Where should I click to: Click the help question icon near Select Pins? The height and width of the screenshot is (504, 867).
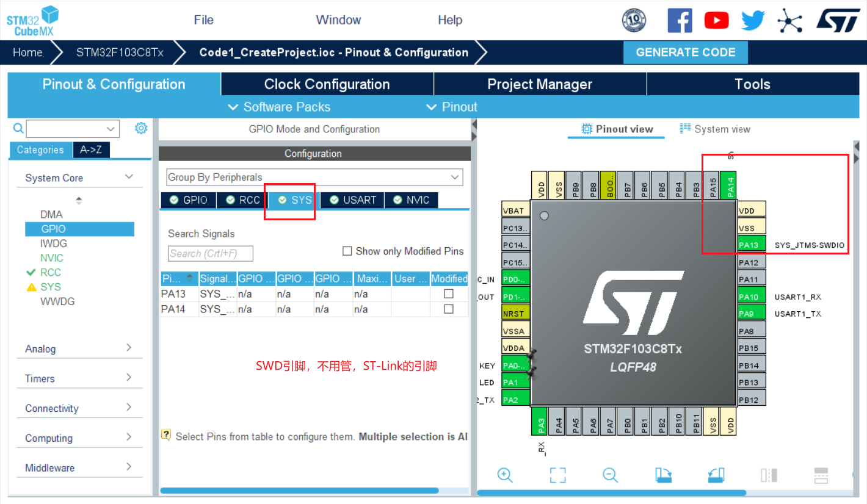165,435
